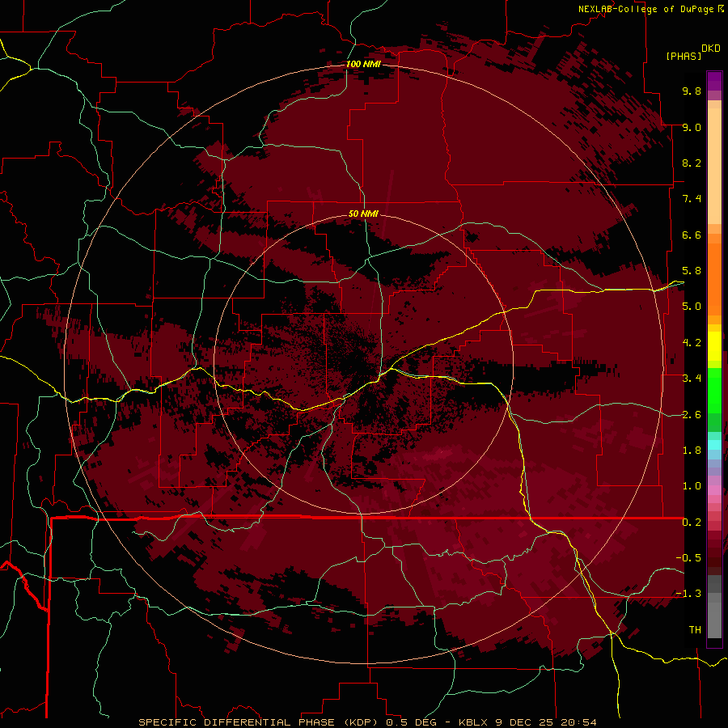
Task: Pick the orange segment of the color bar
Action: point(714,279)
